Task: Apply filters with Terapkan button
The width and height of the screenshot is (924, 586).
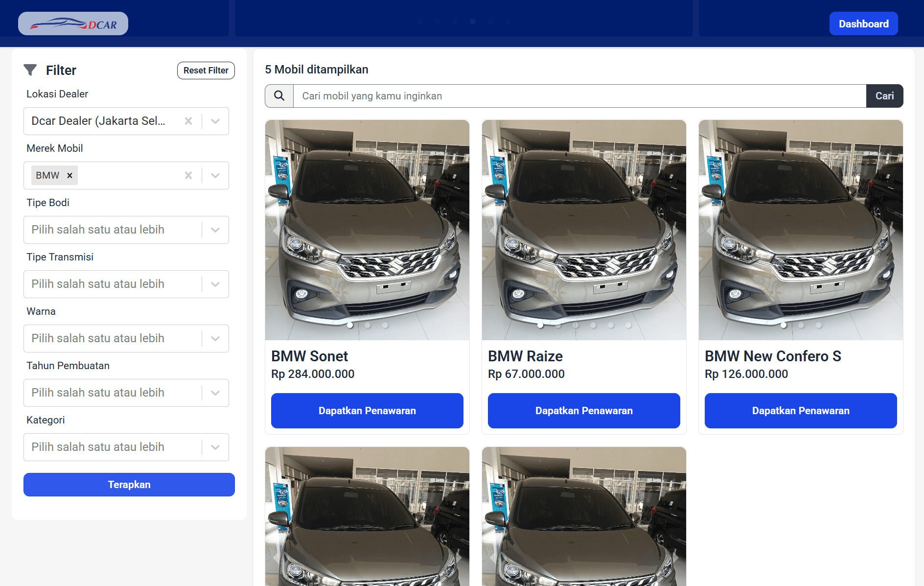Action: pyautogui.click(x=129, y=485)
